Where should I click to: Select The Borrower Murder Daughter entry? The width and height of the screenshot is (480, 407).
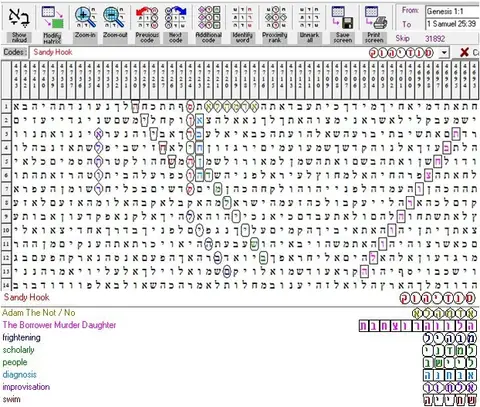tap(59, 325)
